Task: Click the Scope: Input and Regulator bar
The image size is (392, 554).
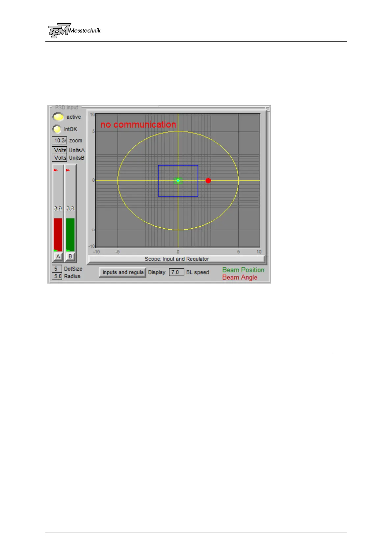Action: pos(177,259)
